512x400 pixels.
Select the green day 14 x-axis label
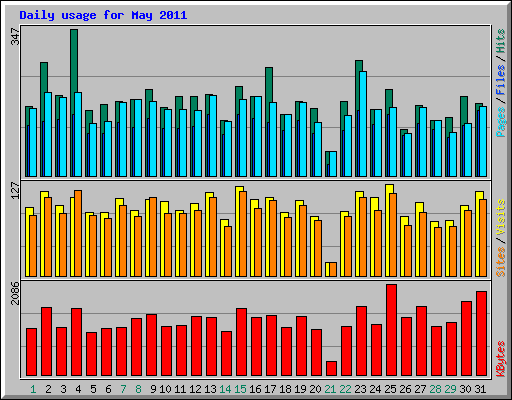[225, 389]
